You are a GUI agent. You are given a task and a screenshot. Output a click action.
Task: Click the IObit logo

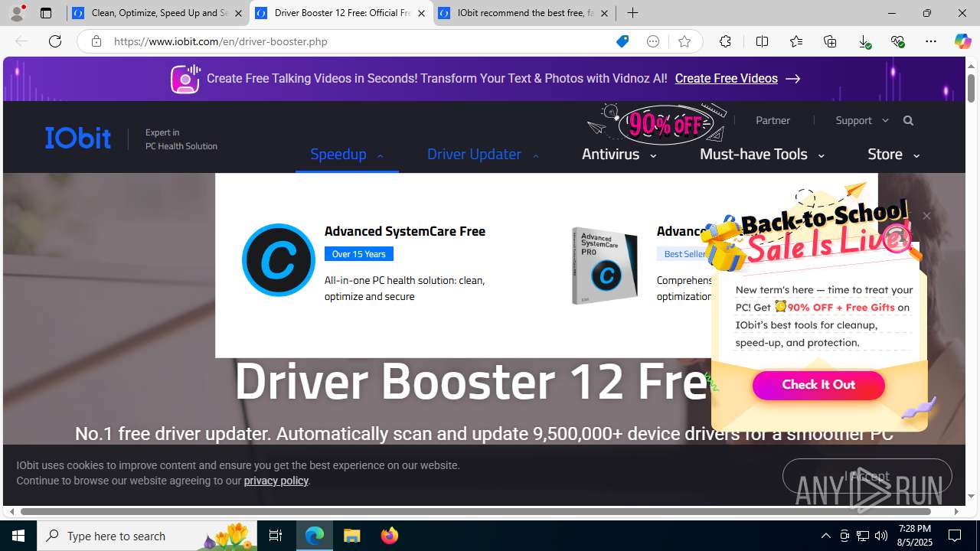click(78, 138)
